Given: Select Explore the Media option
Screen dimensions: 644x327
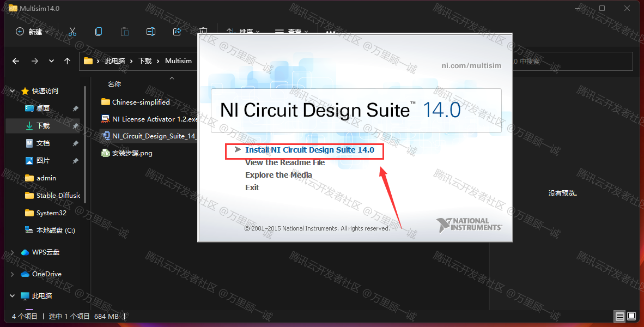Looking at the screenshot, I should point(278,175).
